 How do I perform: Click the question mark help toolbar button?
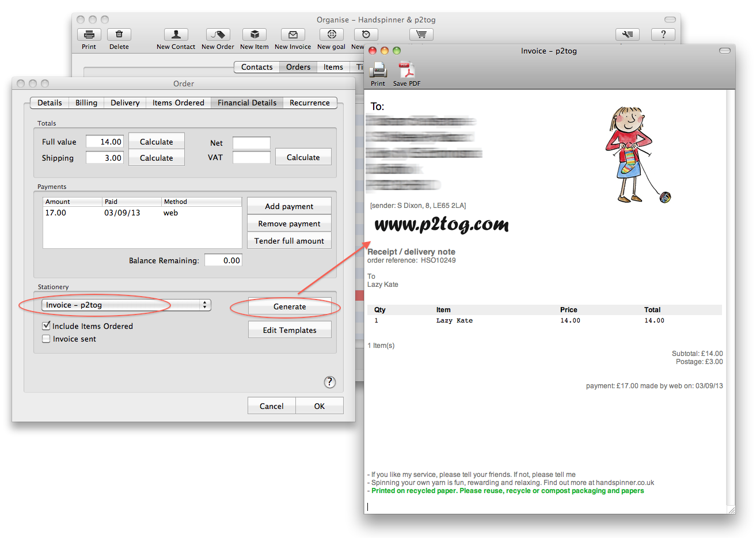[663, 35]
